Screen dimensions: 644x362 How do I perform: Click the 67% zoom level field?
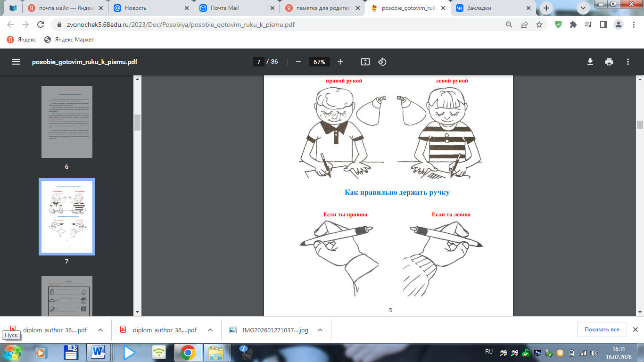319,62
